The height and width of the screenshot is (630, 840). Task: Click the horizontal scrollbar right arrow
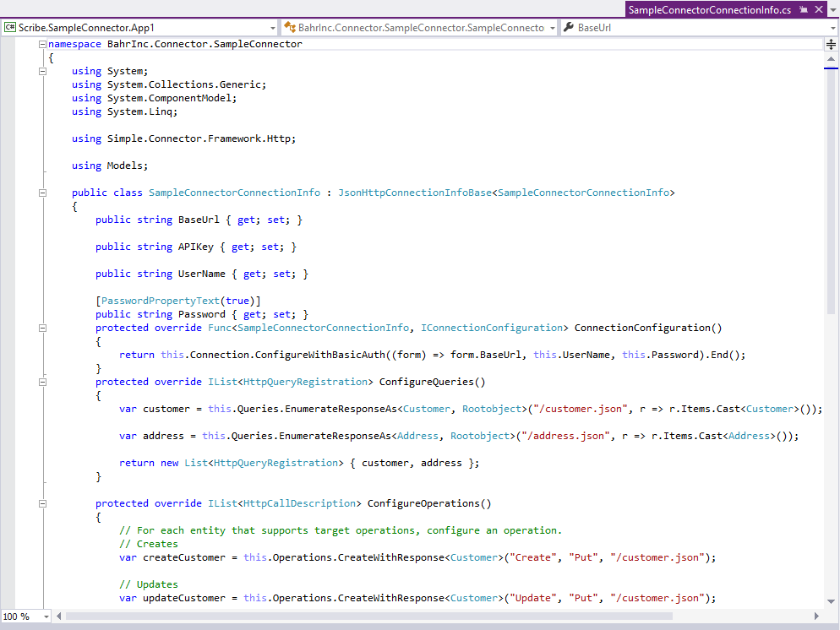pos(816,616)
